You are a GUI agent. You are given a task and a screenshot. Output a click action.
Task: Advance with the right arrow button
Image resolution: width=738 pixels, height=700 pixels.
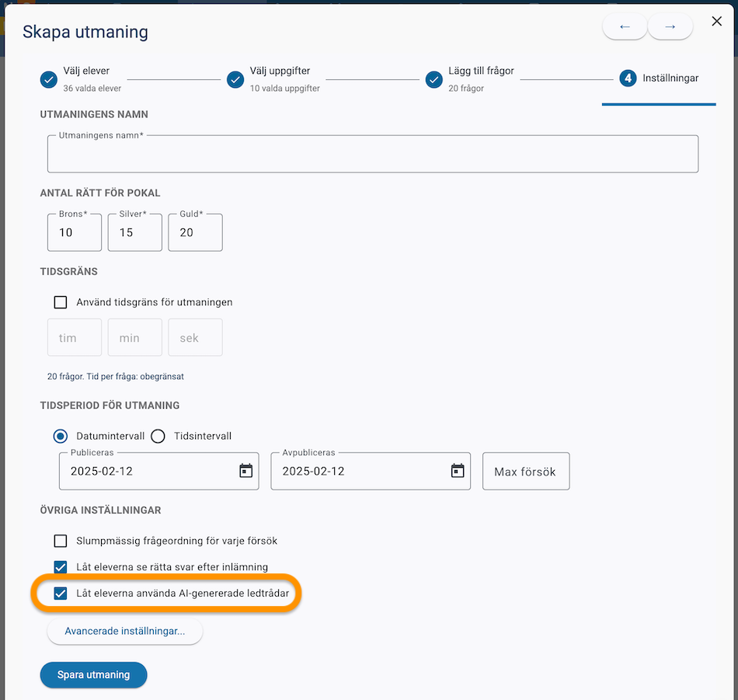[x=670, y=27]
